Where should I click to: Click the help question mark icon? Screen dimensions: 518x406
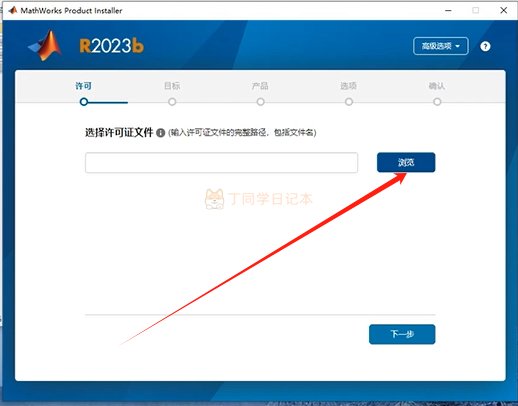tap(485, 46)
